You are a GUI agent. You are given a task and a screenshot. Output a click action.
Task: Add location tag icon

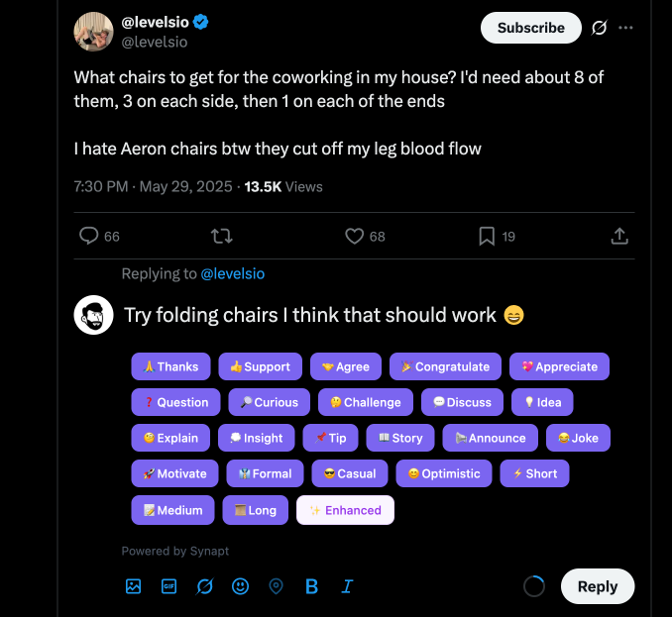[276, 586]
